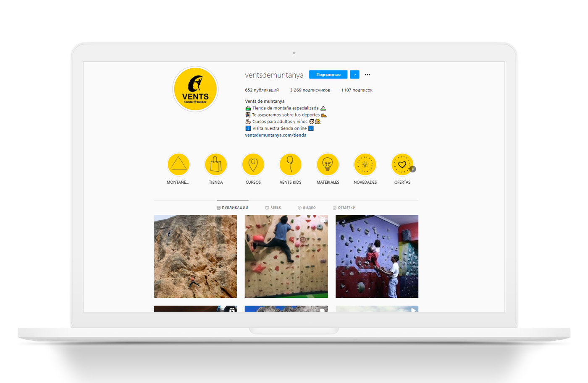Switch to the REELS tab
This screenshot has width=588, height=383.
click(x=273, y=208)
